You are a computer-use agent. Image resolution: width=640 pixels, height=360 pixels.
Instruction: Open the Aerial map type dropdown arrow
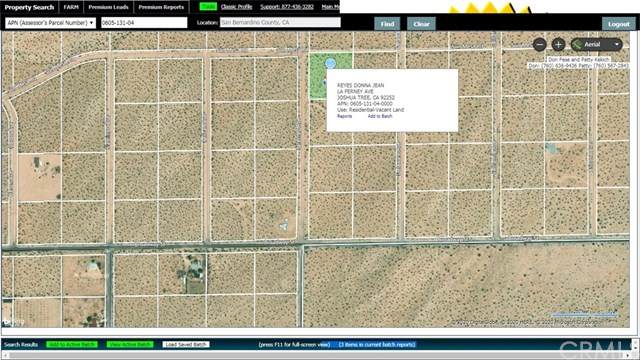coord(617,44)
